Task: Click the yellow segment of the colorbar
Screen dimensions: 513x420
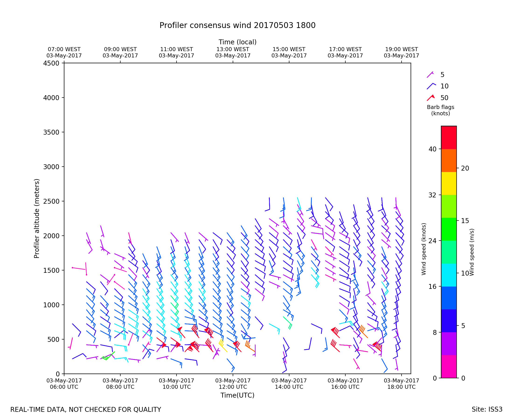Action: tap(449, 183)
